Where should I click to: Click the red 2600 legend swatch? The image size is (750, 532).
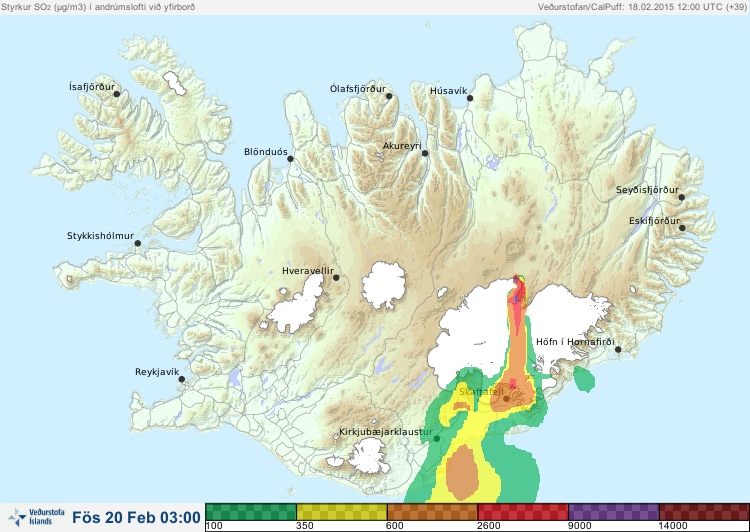point(523,512)
